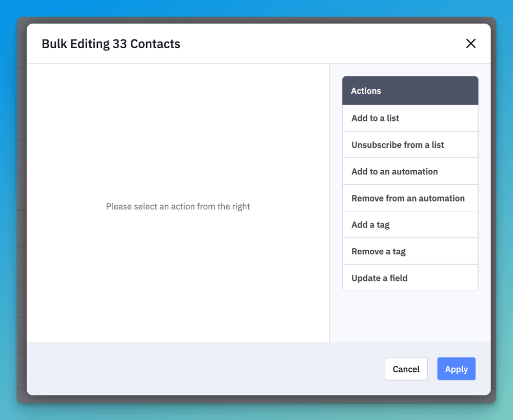Click the divider between preview and Actions panel
The width and height of the screenshot is (513, 420).
tap(329, 205)
